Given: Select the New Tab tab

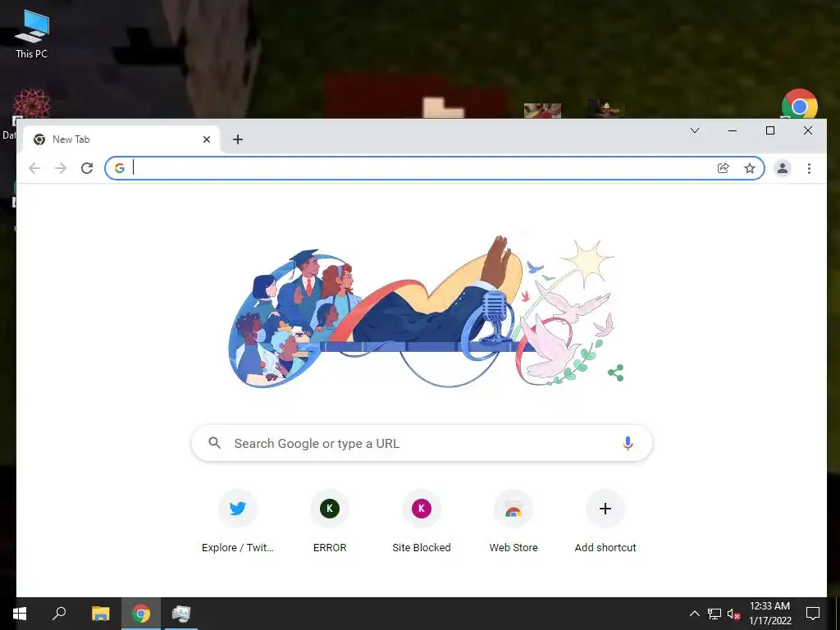Looking at the screenshot, I should pyautogui.click(x=121, y=139).
